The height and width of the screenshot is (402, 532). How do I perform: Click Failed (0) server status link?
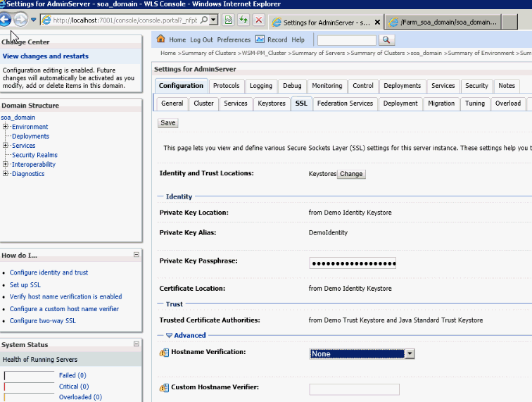[72, 375]
